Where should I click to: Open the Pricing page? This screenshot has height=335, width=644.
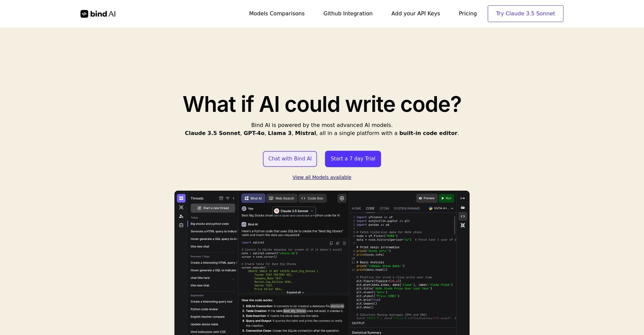pyautogui.click(x=468, y=14)
